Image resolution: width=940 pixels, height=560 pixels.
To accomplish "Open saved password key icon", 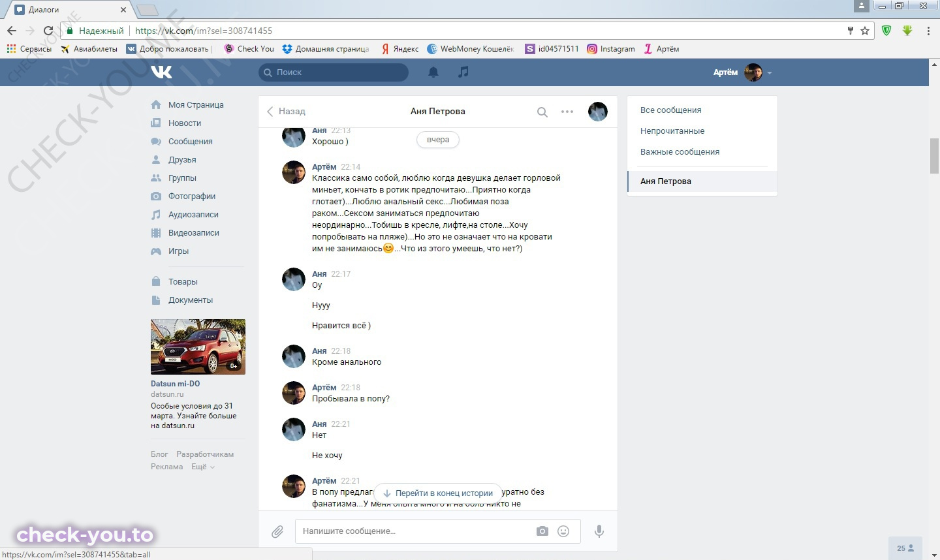I will tap(851, 31).
